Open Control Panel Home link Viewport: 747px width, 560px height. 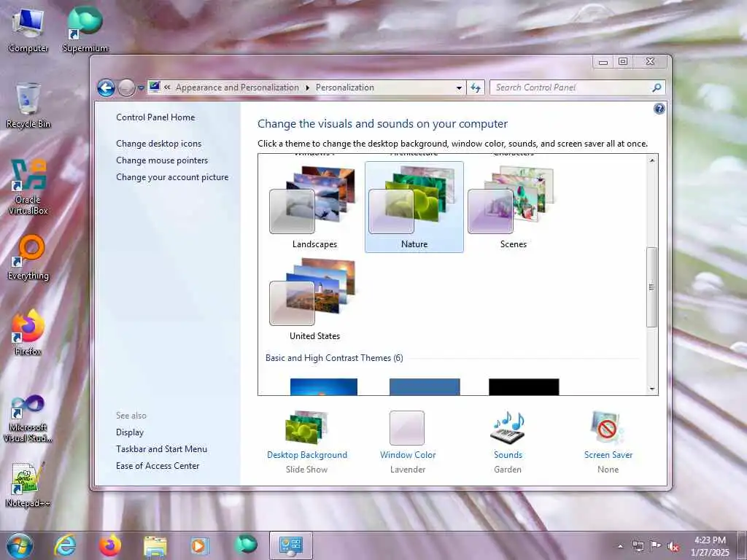click(155, 117)
